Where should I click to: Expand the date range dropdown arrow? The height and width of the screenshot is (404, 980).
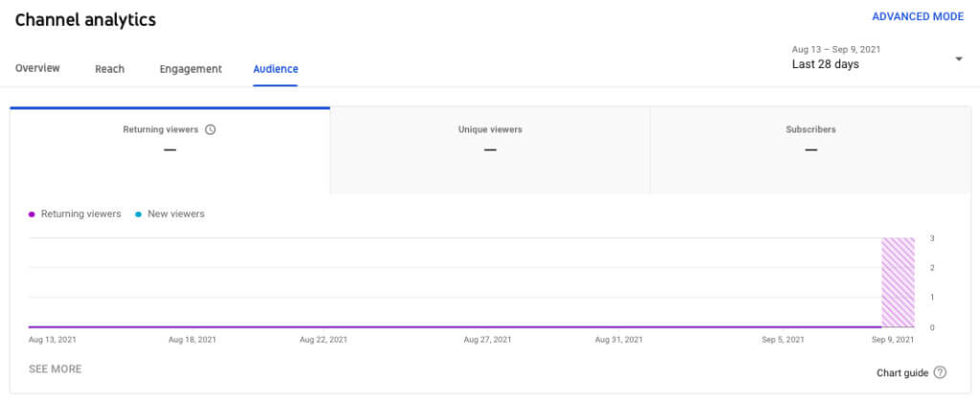[959, 59]
